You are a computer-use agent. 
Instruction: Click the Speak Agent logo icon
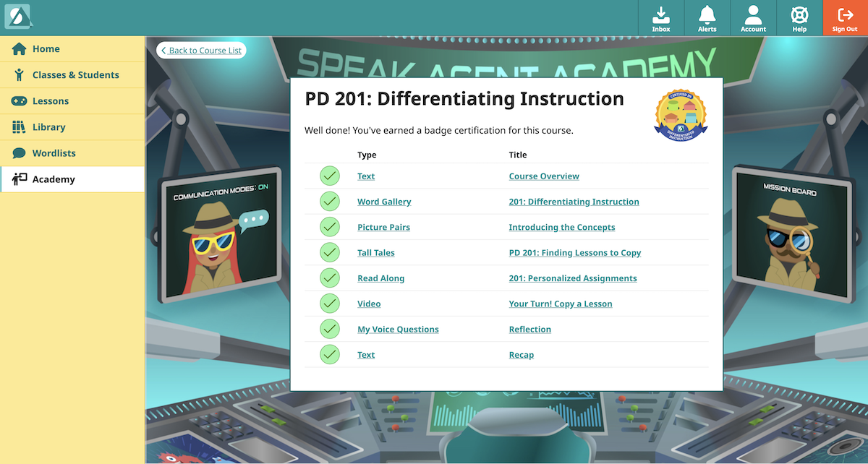[17, 17]
